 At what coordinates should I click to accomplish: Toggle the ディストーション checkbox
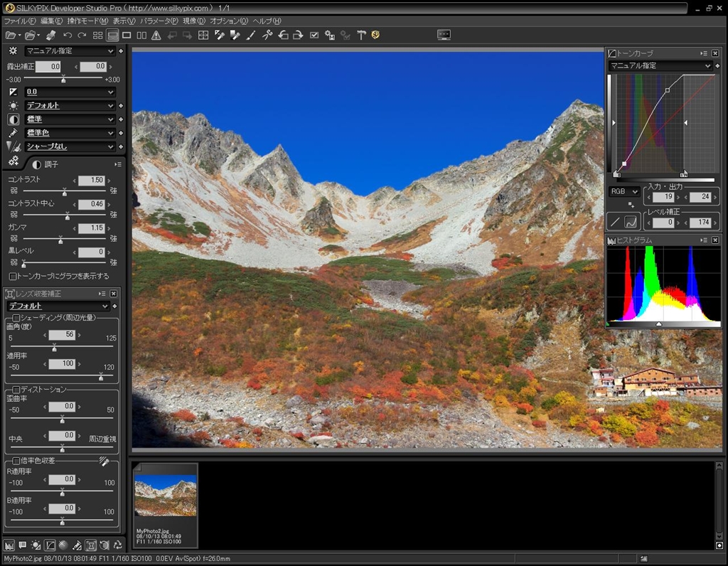(16, 390)
